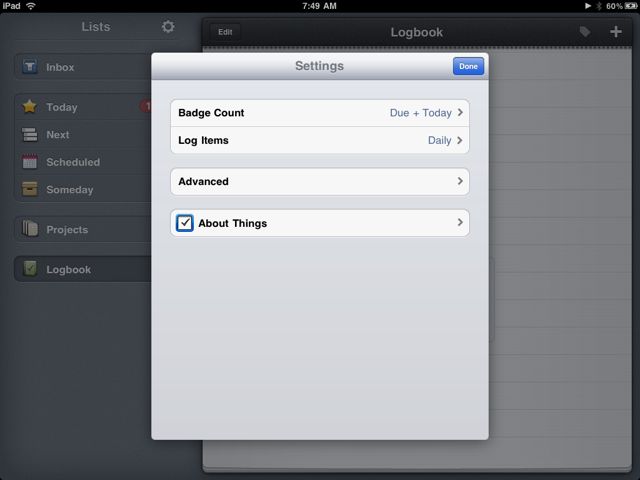Viewport: 640px width, 480px height.
Task: Click the Next list icon
Action: pos(29,134)
